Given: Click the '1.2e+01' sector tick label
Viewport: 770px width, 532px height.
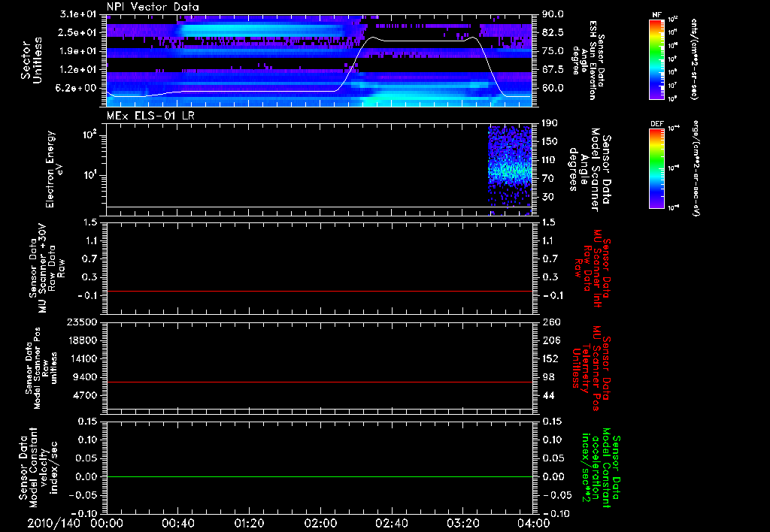Looking at the screenshot, I should click(x=78, y=70).
